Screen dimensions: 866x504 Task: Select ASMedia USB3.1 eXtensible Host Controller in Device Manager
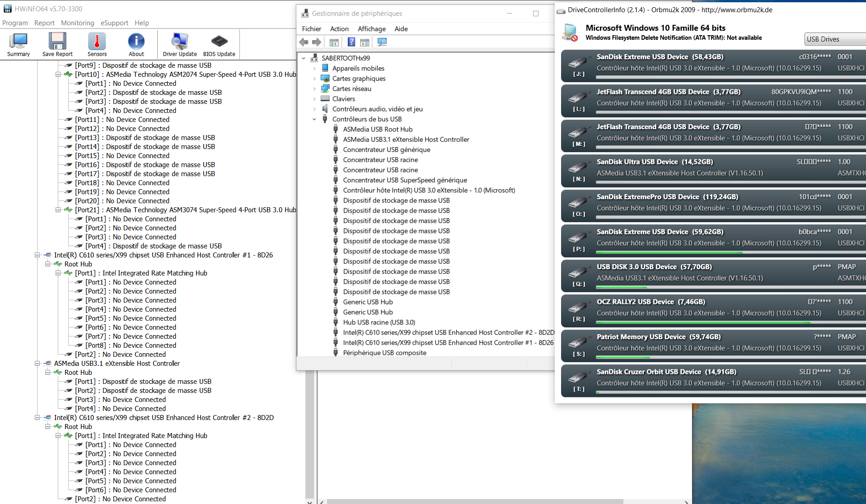coord(406,140)
